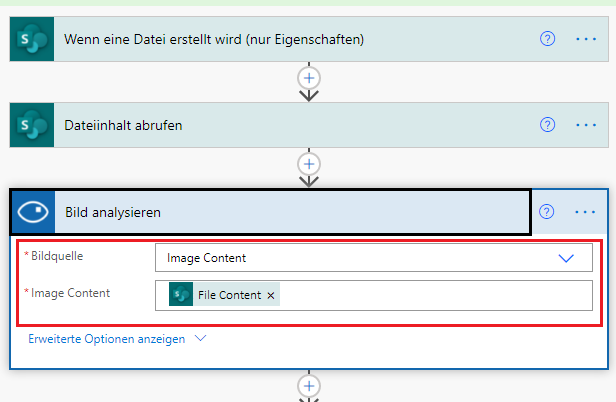Add a new step below Bild analysieren
616x402 pixels.
pos(309,386)
